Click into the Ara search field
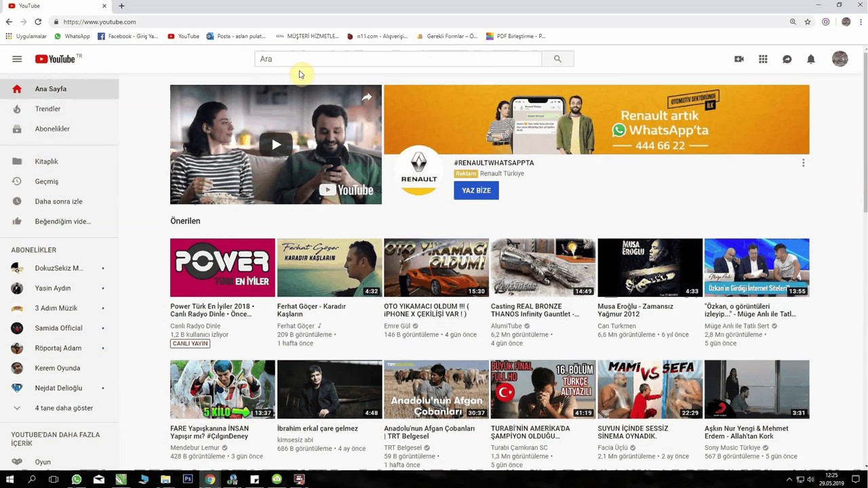 [x=398, y=59]
